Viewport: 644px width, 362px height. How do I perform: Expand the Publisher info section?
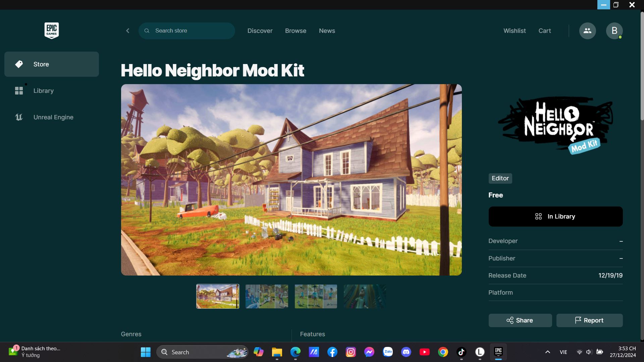[x=621, y=258]
